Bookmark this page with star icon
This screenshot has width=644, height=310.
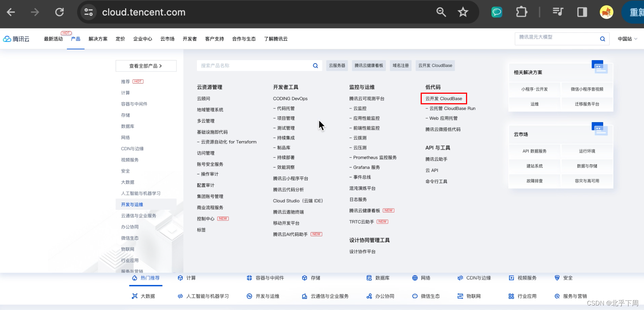pos(463,12)
